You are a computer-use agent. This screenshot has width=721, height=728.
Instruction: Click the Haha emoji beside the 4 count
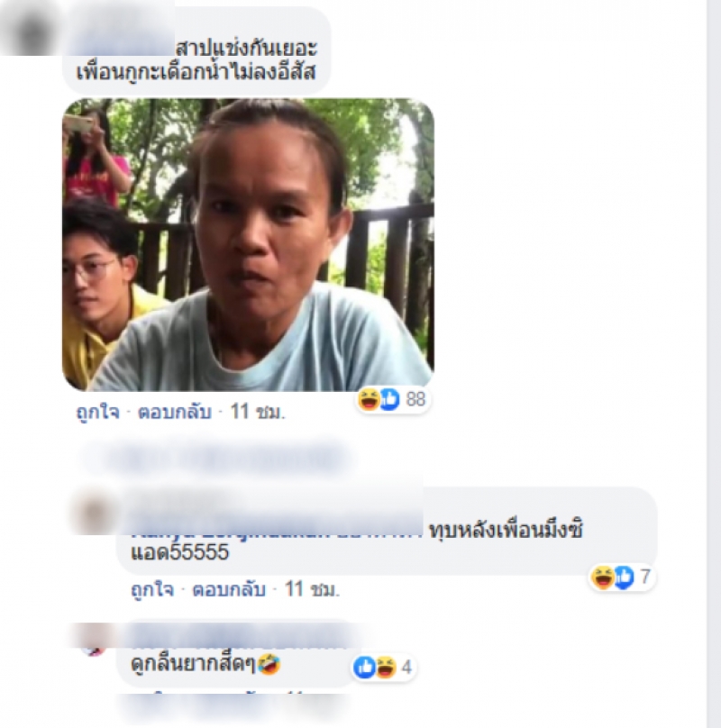385,667
